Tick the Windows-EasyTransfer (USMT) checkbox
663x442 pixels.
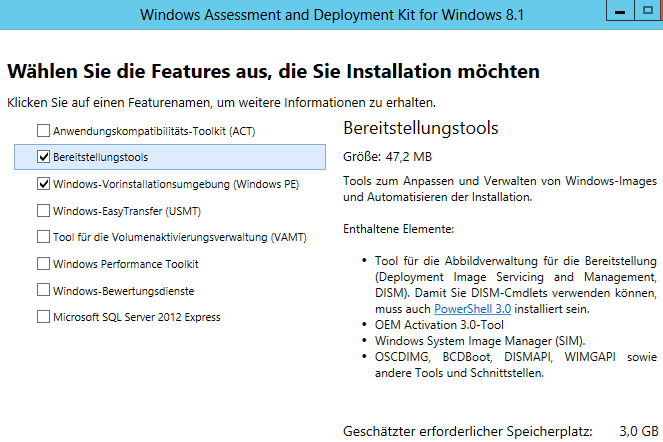(43, 211)
